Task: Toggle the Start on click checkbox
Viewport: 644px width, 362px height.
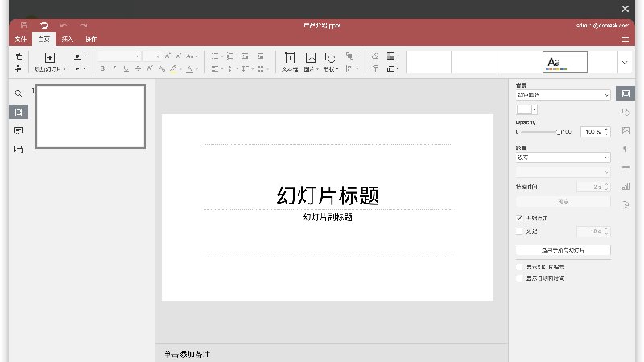Action: coord(519,218)
